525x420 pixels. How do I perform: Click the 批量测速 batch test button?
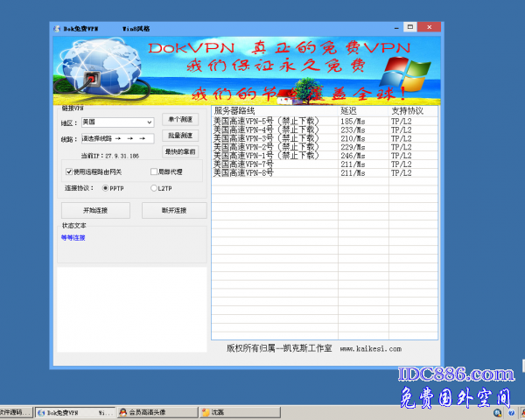click(x=179, y=136)
